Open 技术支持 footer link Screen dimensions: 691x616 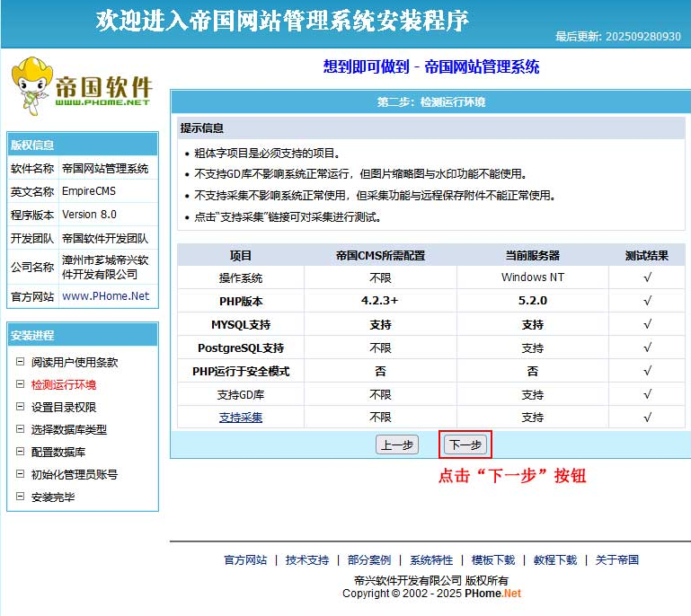click(x=307, y=559)
